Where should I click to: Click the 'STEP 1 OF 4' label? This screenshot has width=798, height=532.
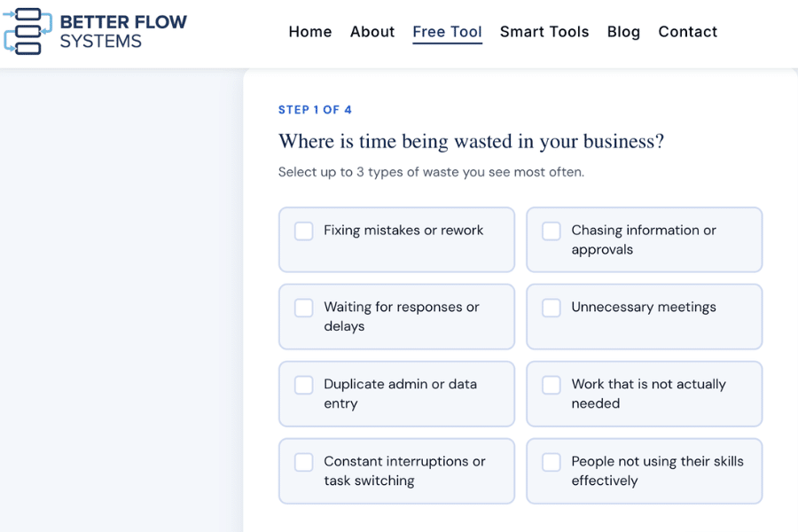[315, 109]
